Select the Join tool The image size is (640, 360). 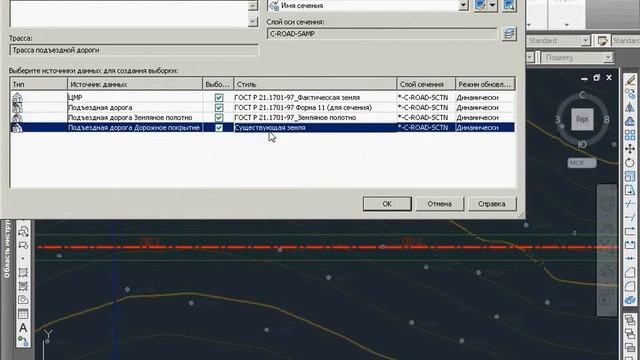coord(630,258)
